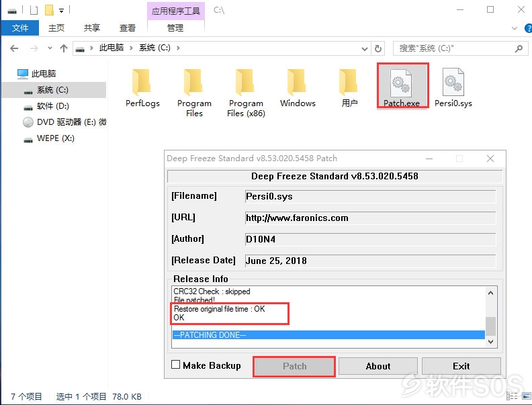Click the quick access properties icon
Viewport: 532px width, 405px height.
34,11
